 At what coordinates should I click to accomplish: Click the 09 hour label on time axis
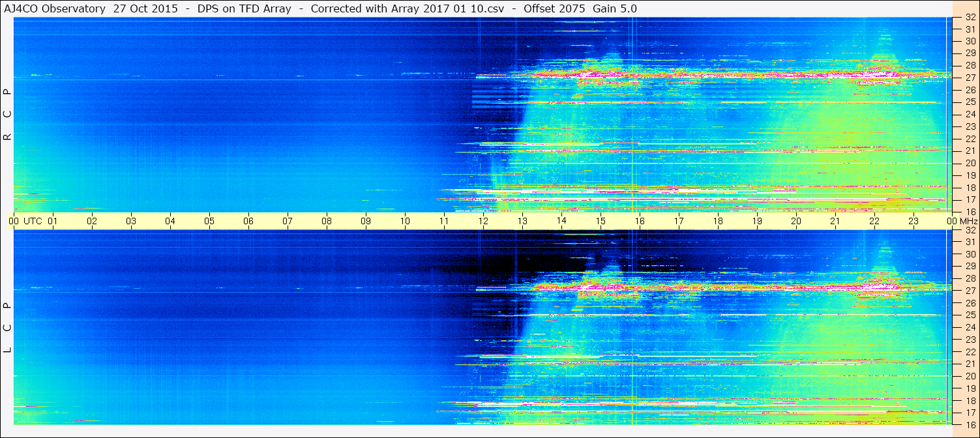tap(366, 221)
